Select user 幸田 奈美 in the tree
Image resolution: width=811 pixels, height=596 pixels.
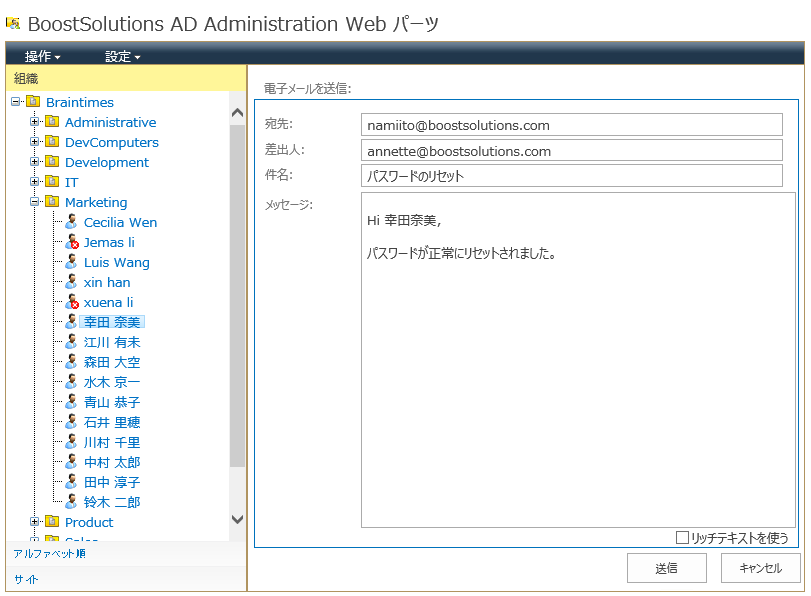(x=112, y=322)
